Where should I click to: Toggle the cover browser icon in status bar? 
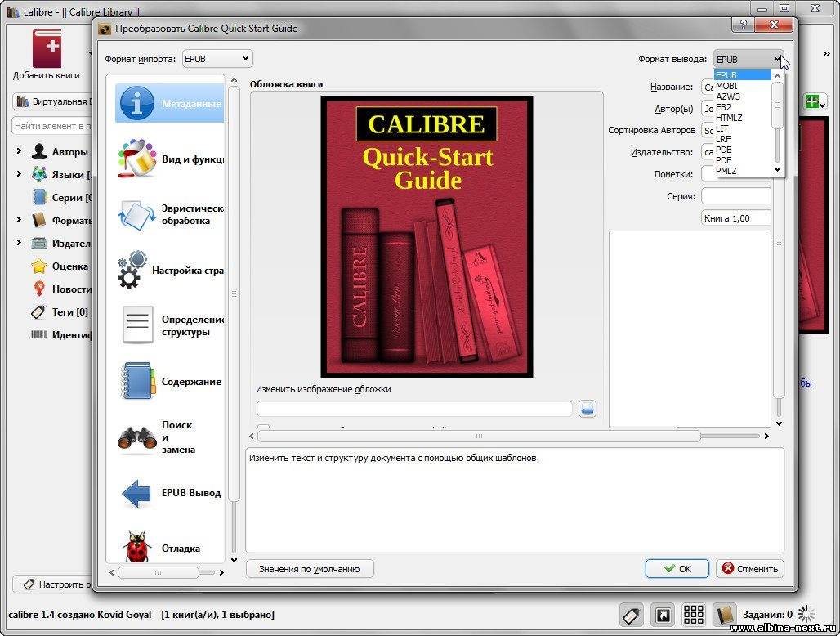coord(663,615)
